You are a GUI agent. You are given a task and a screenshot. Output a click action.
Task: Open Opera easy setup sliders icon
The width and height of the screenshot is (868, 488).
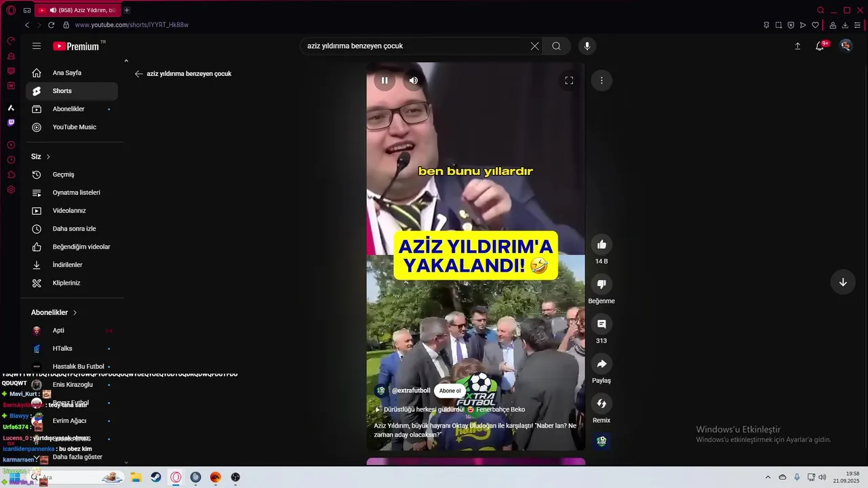(x=858, y=25)
